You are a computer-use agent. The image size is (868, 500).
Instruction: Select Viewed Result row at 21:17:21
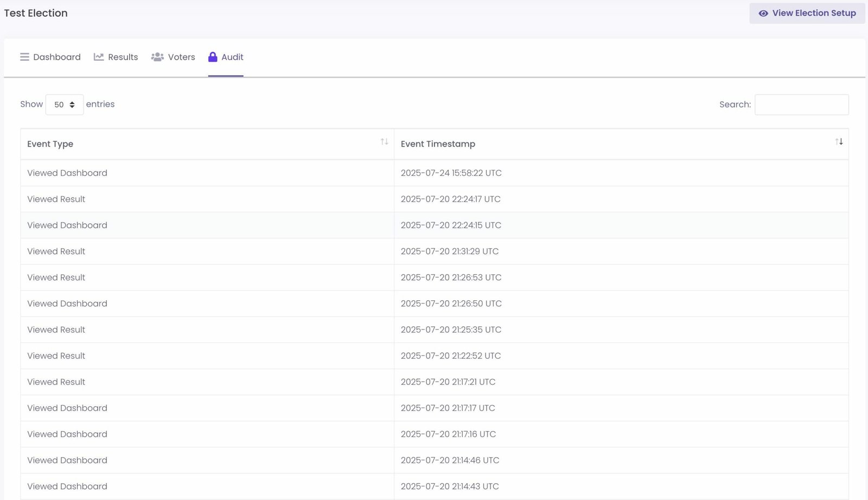[435, 382]
